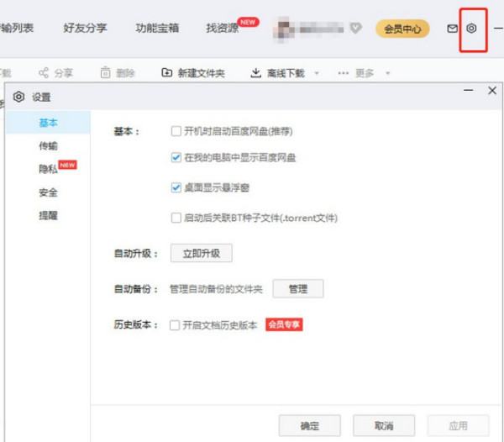Viewport: 504px width, 442px height.
Task: Select the 安全 settings category
Action: (48, 192)
